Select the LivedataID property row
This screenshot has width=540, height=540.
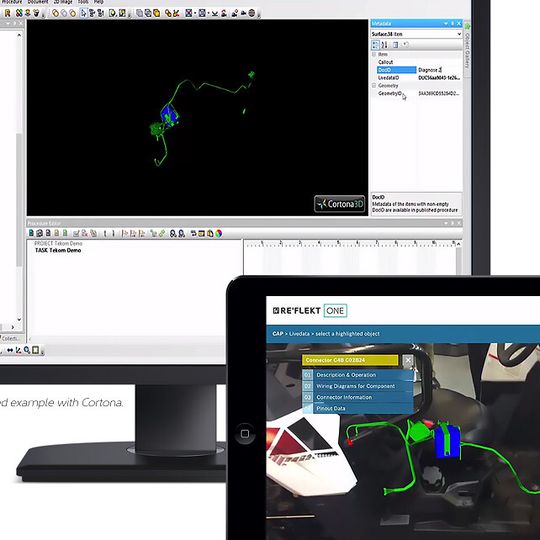point(418,78)
